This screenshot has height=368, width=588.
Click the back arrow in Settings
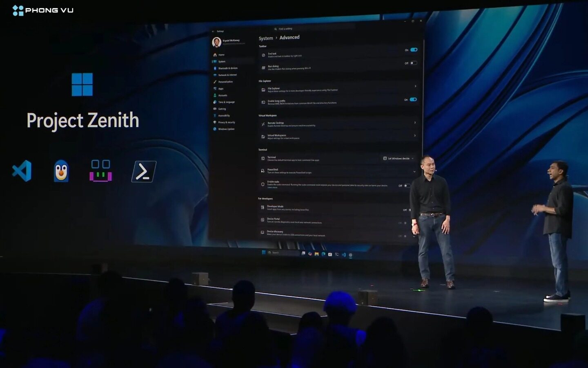213,31
